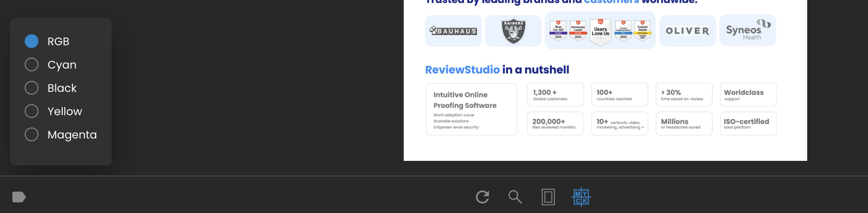Click the Raiders shield logo
The height and width of the screenshot is (213, 868).
point(513,31)
